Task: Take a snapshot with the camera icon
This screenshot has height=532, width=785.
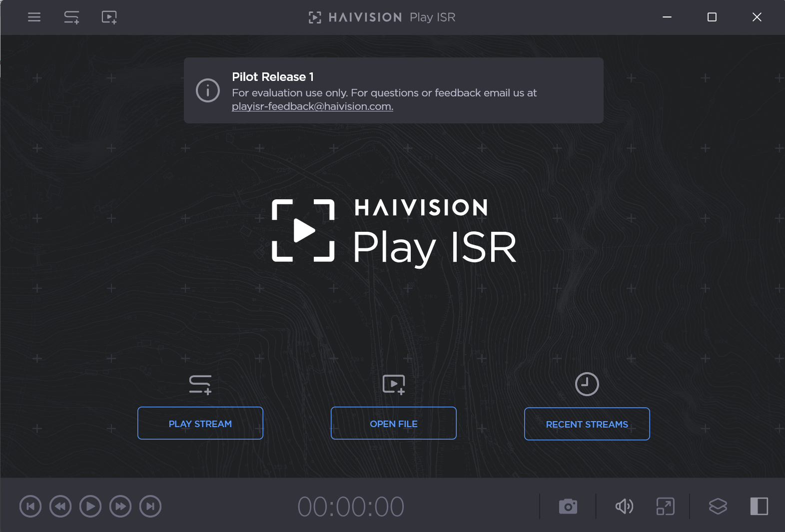Action: tap(568, 507)
